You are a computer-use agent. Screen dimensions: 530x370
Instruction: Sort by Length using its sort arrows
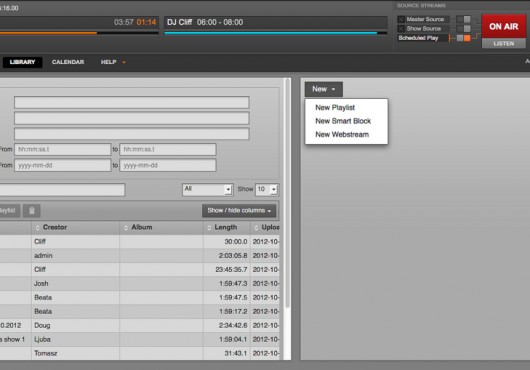[x=209, y=228]
